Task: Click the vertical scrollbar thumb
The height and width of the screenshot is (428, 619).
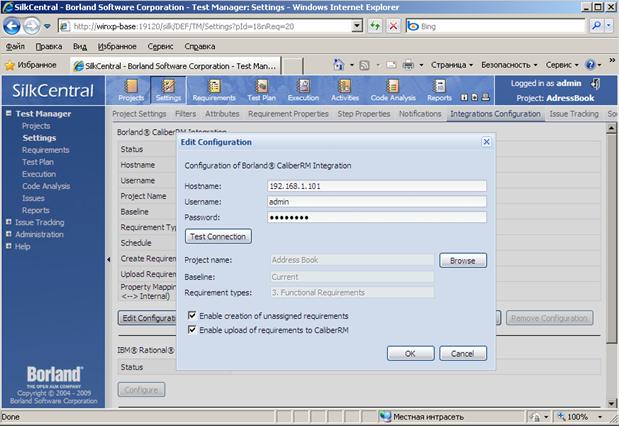Action: click(x=611, y=238)
